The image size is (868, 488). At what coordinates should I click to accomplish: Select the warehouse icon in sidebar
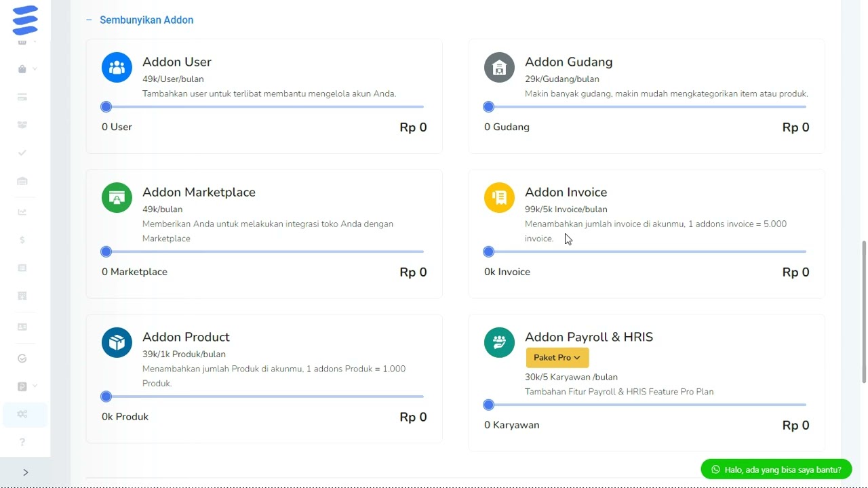[x=22, y=181]
